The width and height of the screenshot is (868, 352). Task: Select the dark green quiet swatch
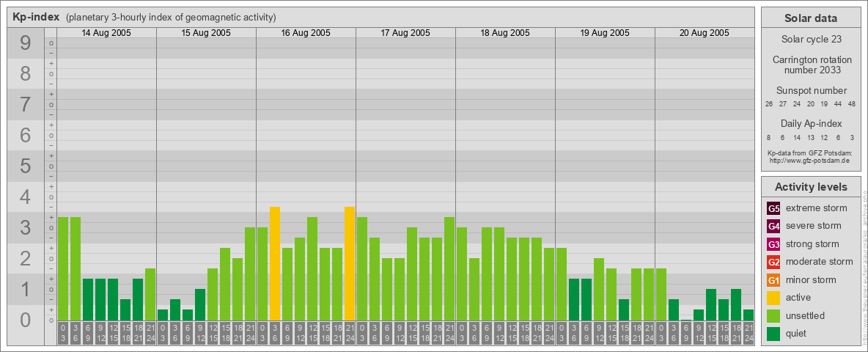click(773, 333)
